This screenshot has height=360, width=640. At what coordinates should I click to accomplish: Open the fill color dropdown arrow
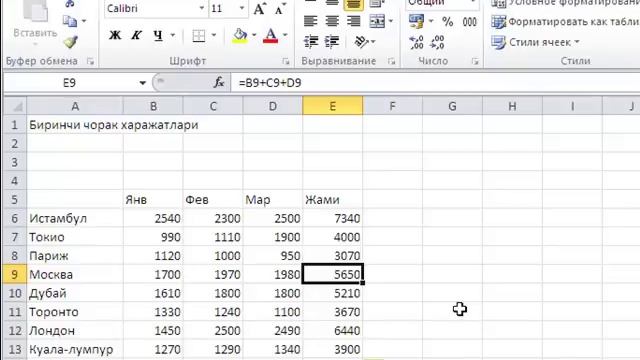click(x=254, y=36)
